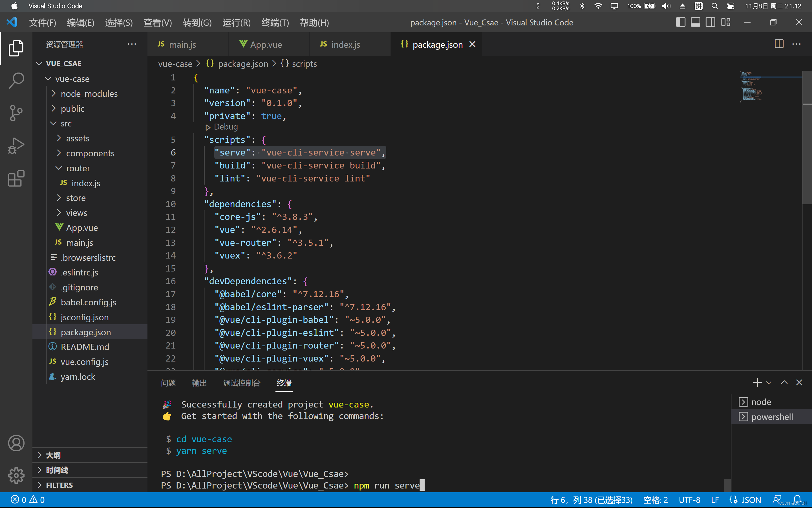Click the VS Code logo icon
Image resolution: width=812 pixels, height=508 pixels.
pos(12,22)
